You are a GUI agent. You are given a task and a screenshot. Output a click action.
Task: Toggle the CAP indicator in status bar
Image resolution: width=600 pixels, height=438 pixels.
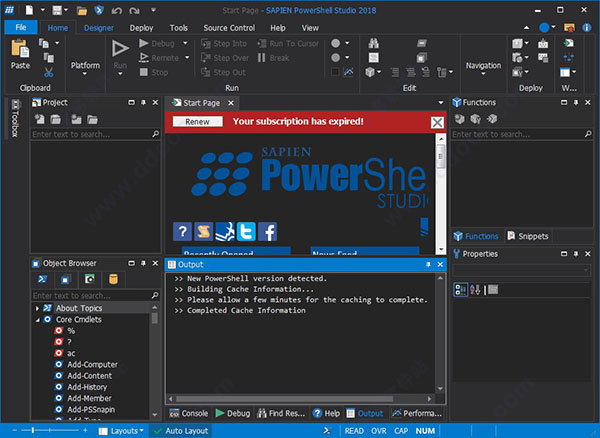(x=401, y=431)
